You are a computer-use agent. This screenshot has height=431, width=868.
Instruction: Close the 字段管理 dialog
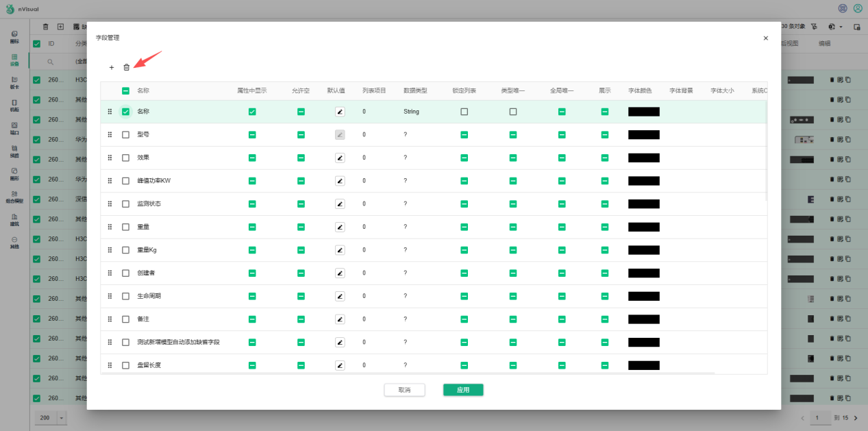[x=766, y=38]
